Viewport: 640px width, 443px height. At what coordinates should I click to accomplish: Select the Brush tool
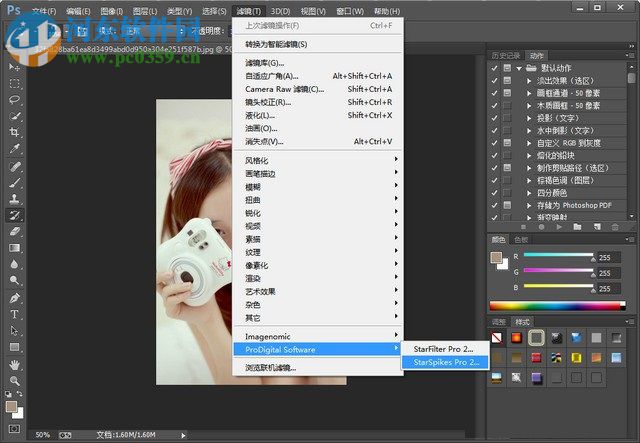(x=14, y=183)
